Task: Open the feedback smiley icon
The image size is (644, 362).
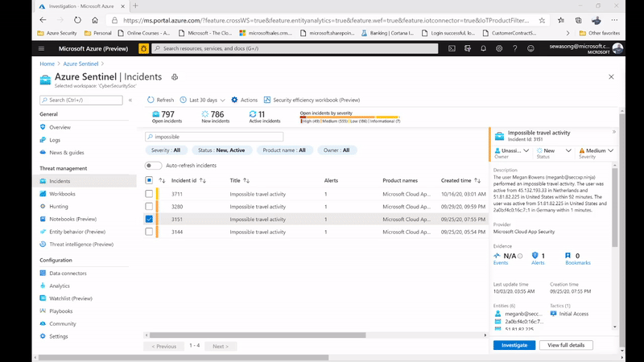Action: coord(530,48)
